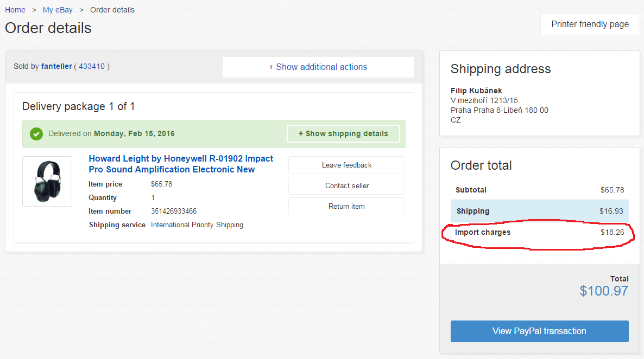
Task: Expand Show shipping details
Action: point(343,134)
